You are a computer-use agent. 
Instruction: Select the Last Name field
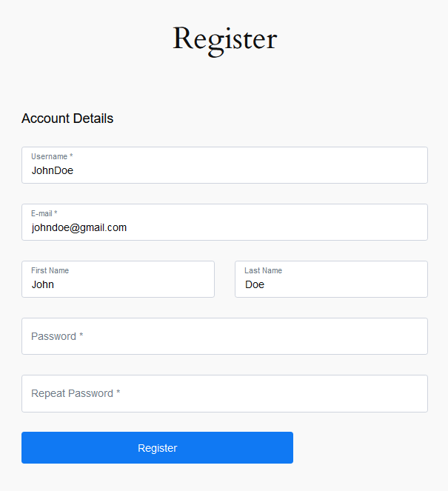pos(331,279)
